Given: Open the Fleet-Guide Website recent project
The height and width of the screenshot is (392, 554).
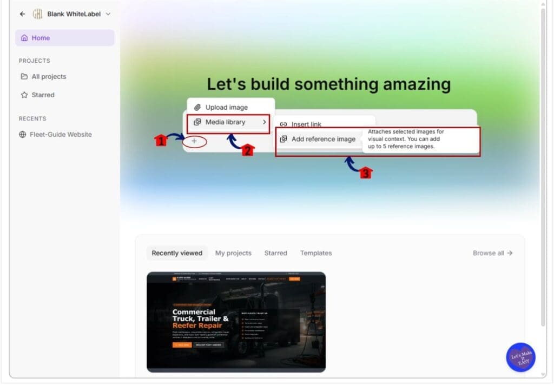Looking at the screenshot, I should click(56, 135).
